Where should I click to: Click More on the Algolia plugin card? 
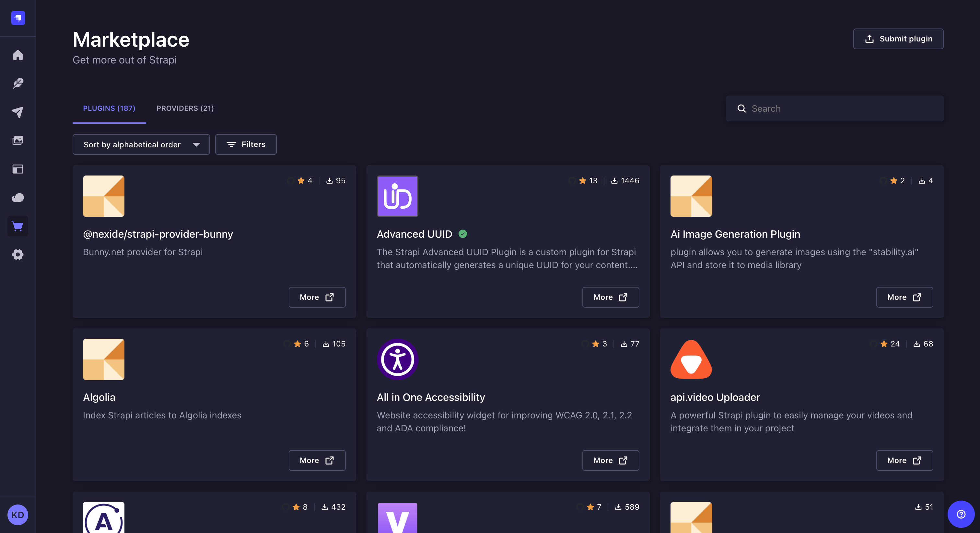(317, 460)
